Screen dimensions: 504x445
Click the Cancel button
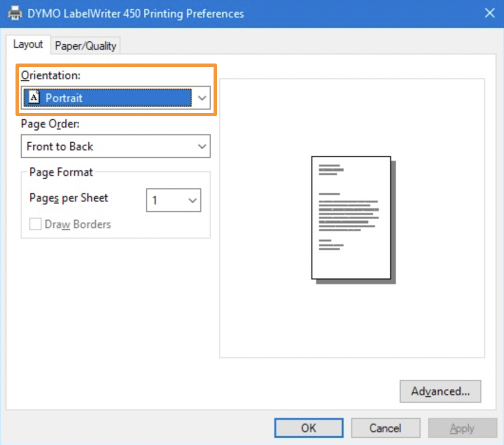coord(386,428)
